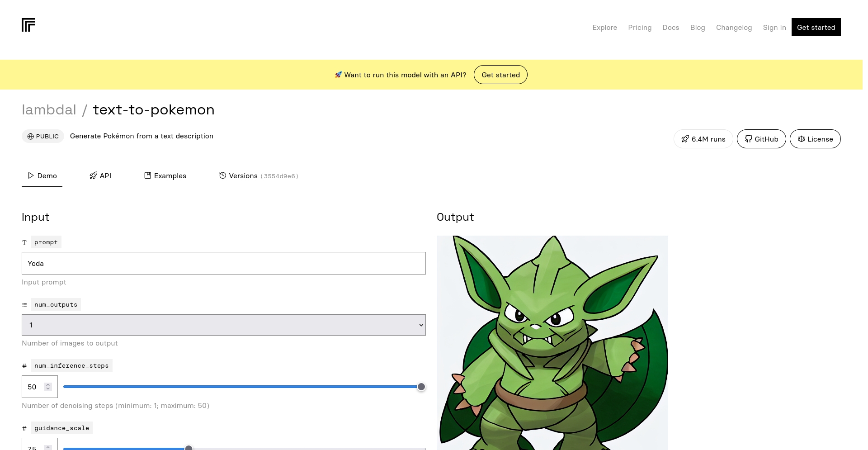The image size is (868, 450).
Task: Click the hash icon beside guidance_scale
Action: (24, 428)
